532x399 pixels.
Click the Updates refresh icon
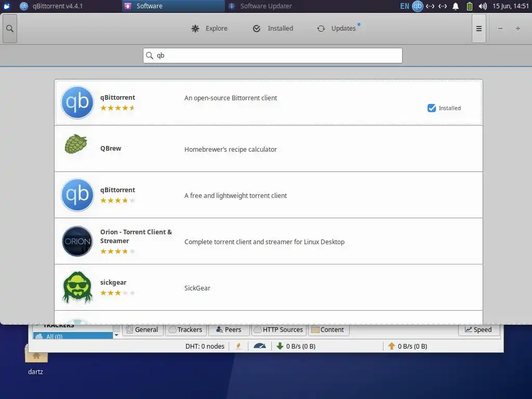(321, 29)
